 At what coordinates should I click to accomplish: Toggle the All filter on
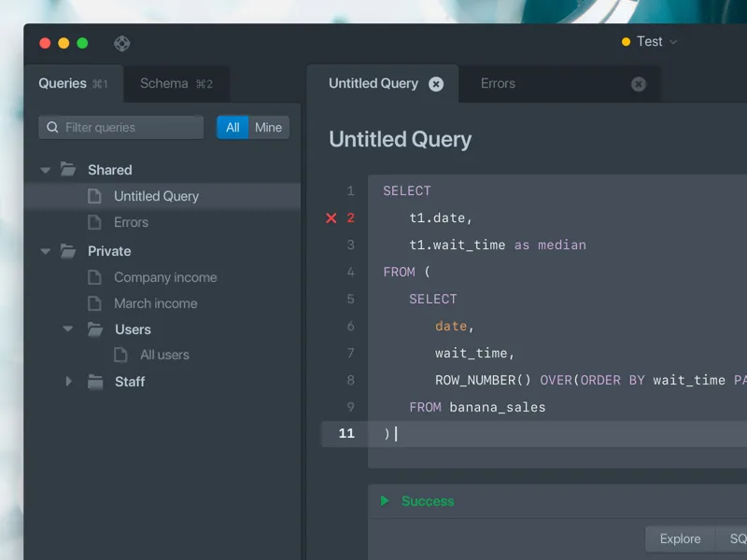point(233,127)
